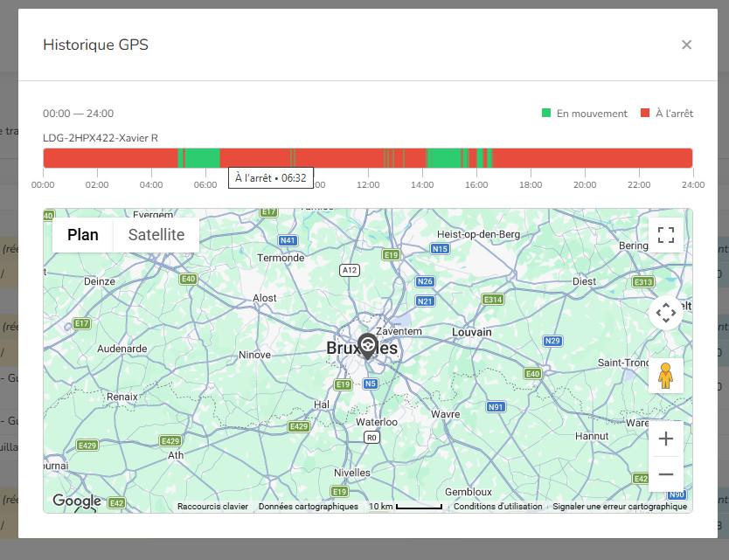Toggle fullscreen map view
Image resolution: width=729 pixels, height=560 pixels.
click(666, 235)
